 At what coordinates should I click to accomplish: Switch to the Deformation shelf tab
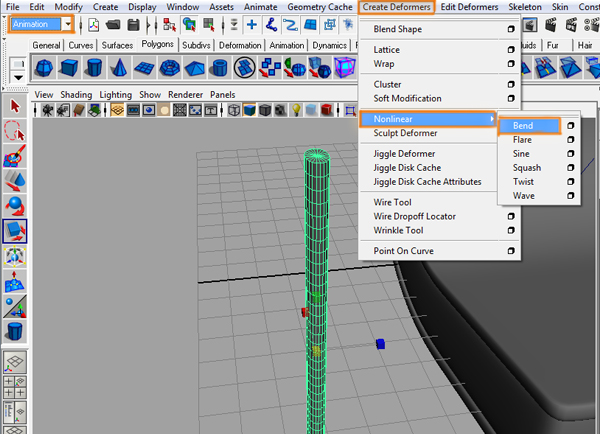(x=240, y=45)
